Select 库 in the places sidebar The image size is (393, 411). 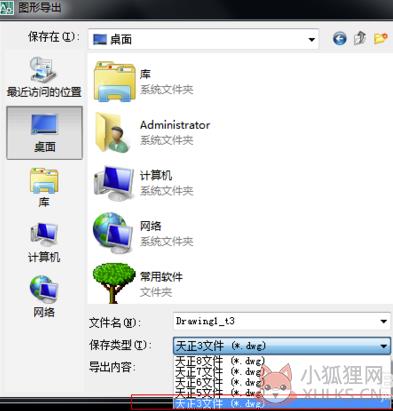[44, 187]
